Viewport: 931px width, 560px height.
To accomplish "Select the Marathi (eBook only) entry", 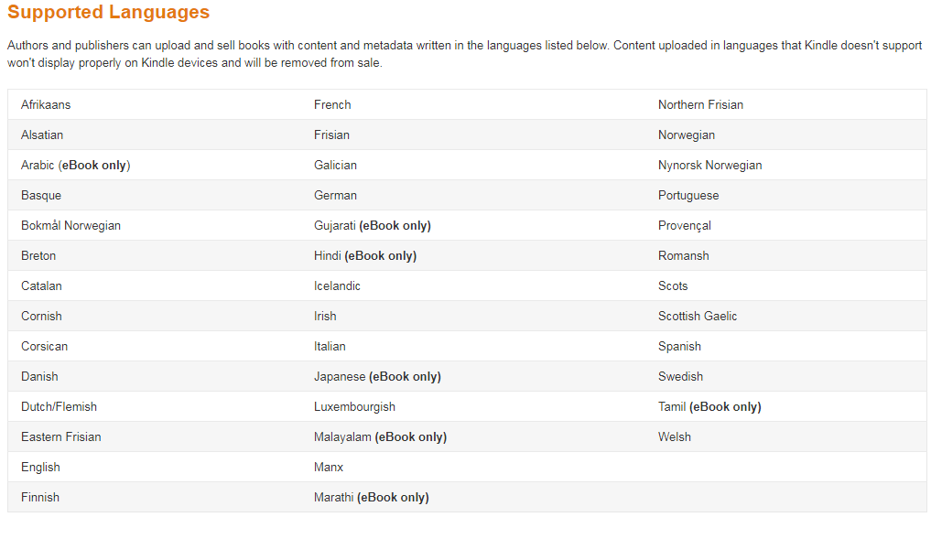I will [x=371, y=497].
